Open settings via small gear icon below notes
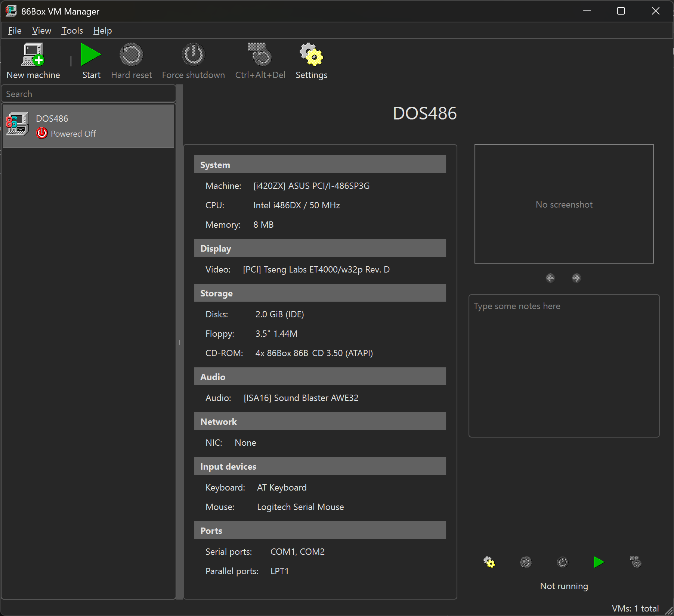Viewport: 674px width, 616px height. (x=489, y=562)
